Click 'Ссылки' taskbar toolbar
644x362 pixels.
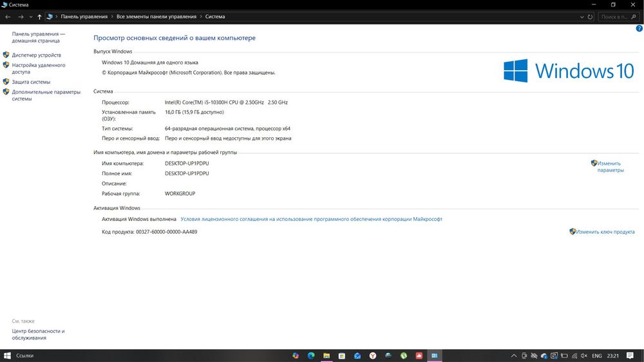24,356
